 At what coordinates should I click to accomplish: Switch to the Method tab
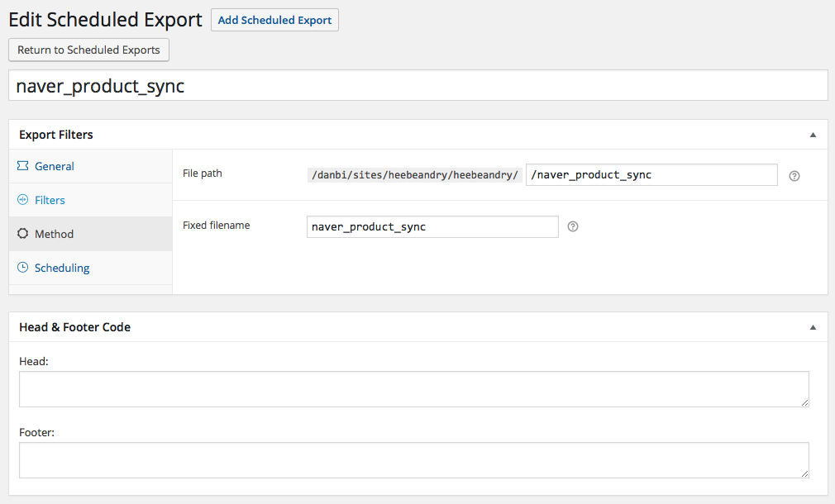click(x=54, y=234)
